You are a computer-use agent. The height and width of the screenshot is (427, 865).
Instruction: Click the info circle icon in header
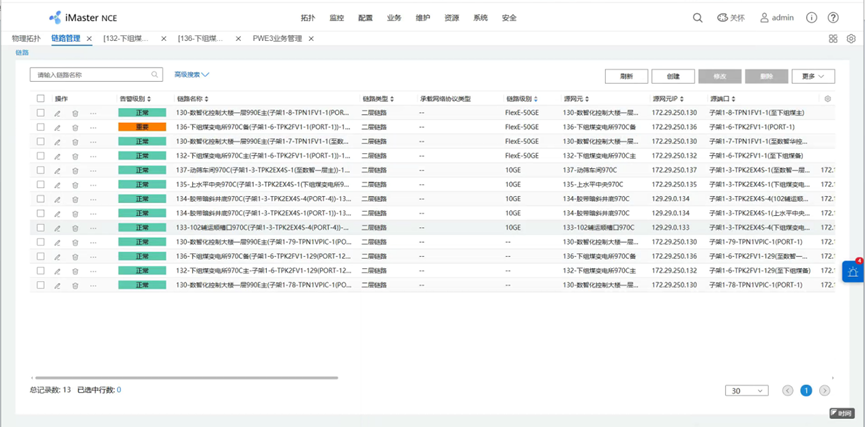click(x=811, y=18)
